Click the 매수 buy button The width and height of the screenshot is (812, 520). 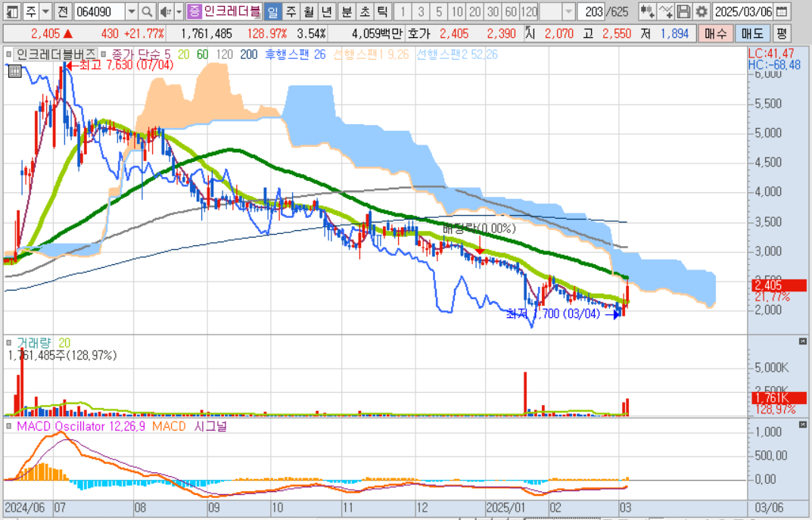click(x=716, y=33)
